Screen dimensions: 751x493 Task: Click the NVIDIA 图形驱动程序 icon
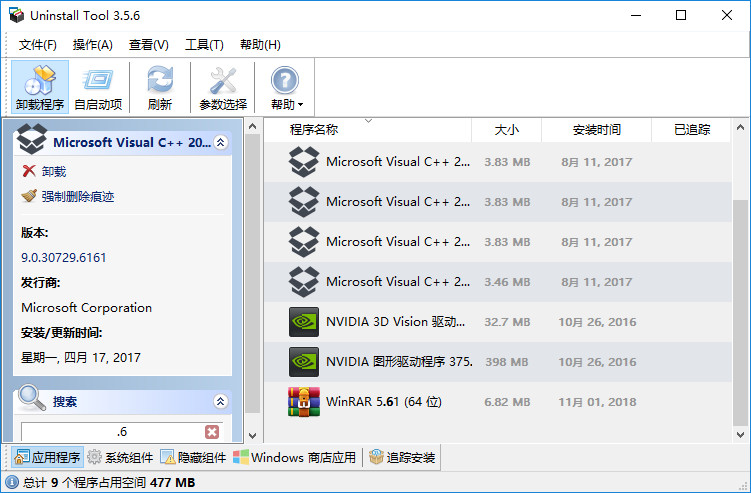[304, 362]
